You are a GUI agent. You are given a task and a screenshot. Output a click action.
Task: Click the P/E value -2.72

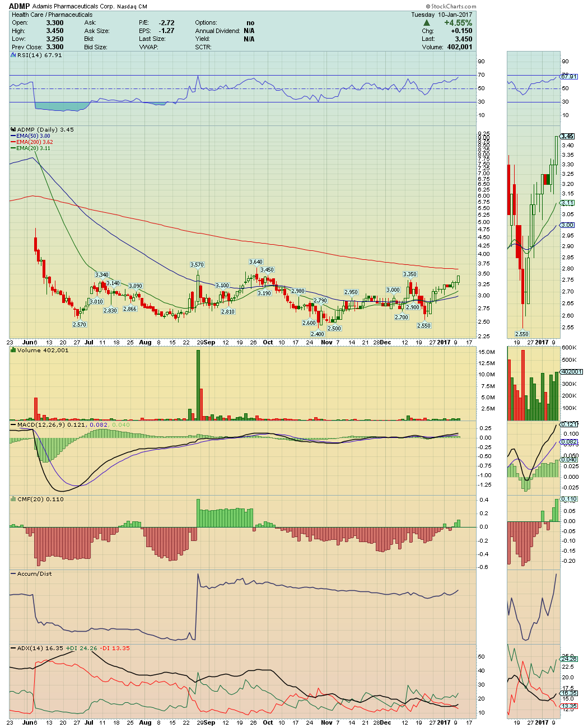(x=166, y=23)
